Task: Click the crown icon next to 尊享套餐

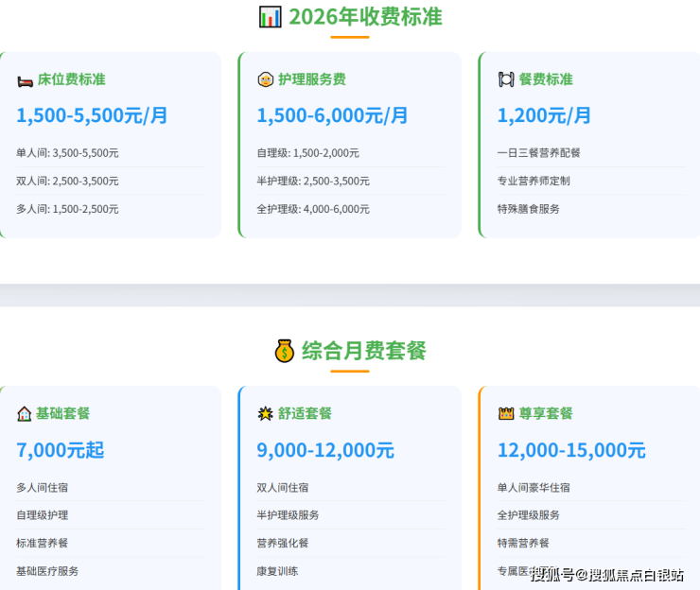Action: pos(506,413)
